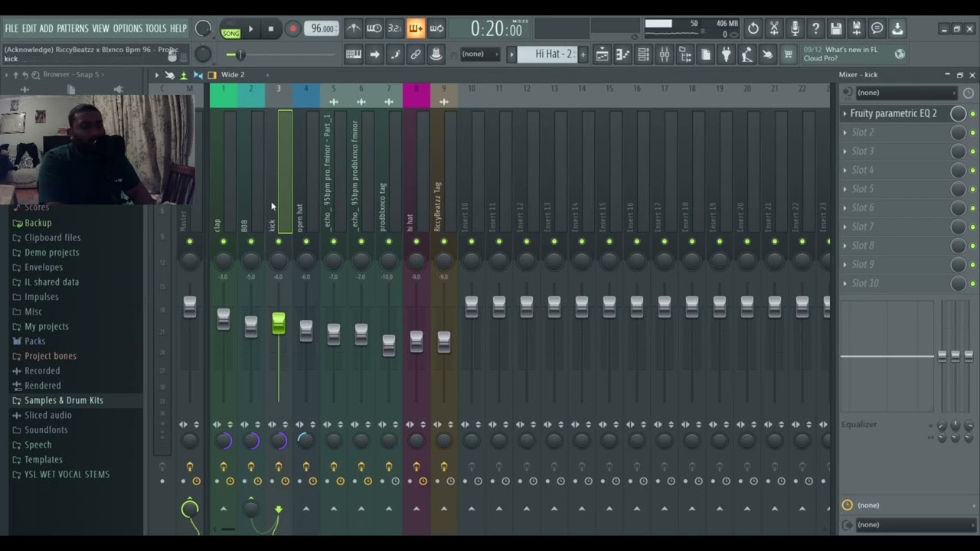Open the Piano roll view icon
The height and width of the screenshot is (551, 980).
pos(622,54)
